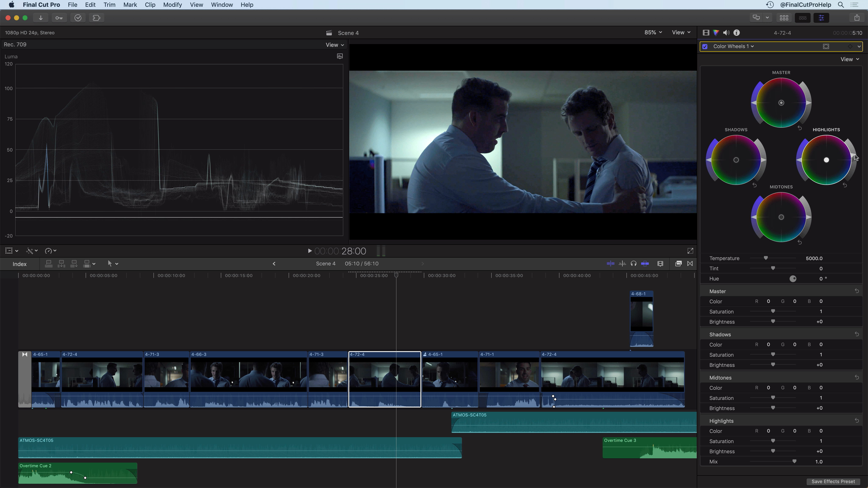Open the Clip menu
The image size is (868, 488).
(x=150, y=5)
